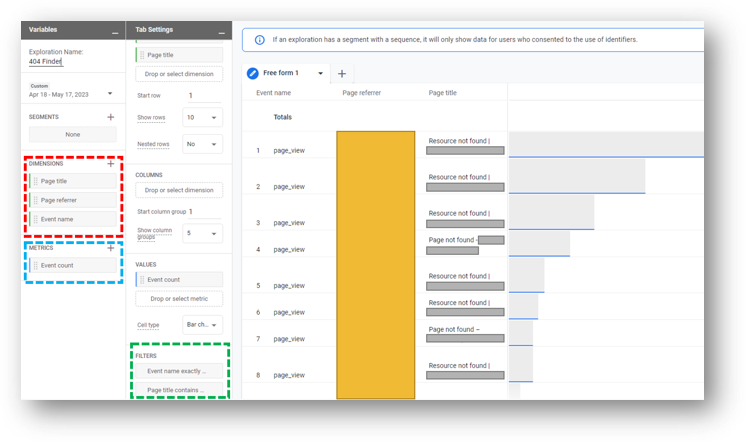The width and height of the screenshot is (746, 442).
Task: Add a new exploration tab
Action: [x=342, y=74]
